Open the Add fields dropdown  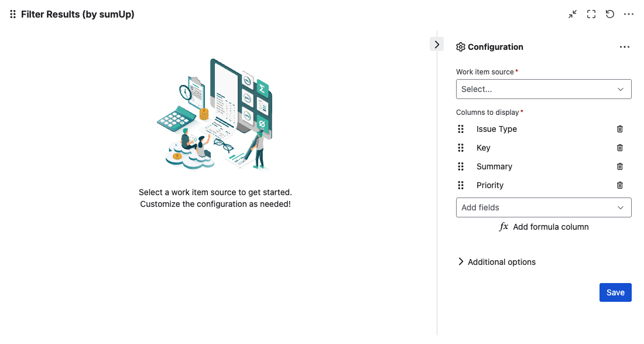pyautogui.click(x=544, y=207)
